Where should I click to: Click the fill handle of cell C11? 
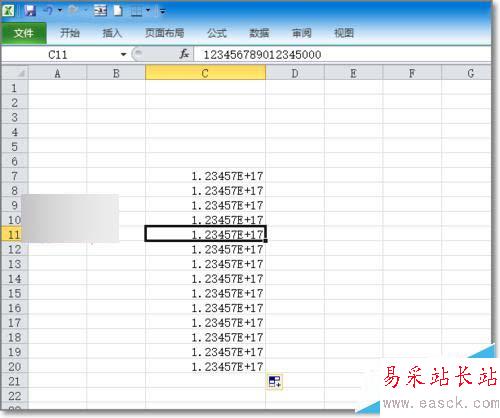pyautogui.click(x=265, y=241)
